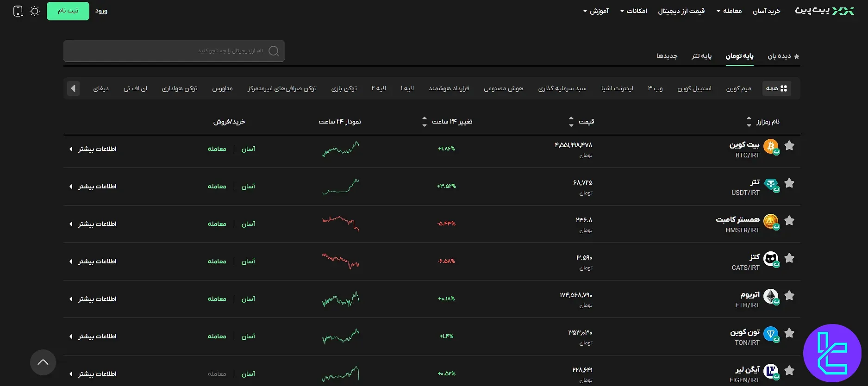
Task: Click the ورود login link
Action: click(x=101, y=11)
